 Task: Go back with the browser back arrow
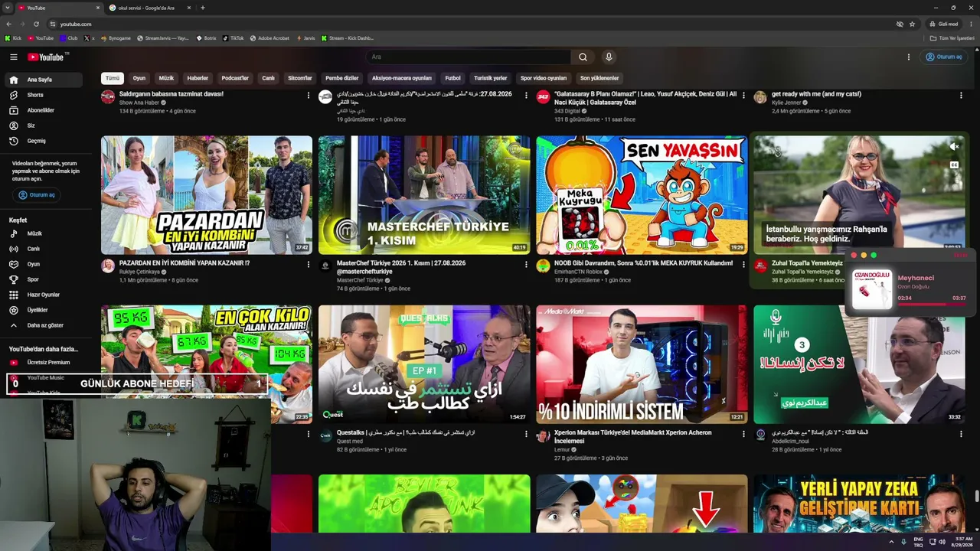(8, 24)
